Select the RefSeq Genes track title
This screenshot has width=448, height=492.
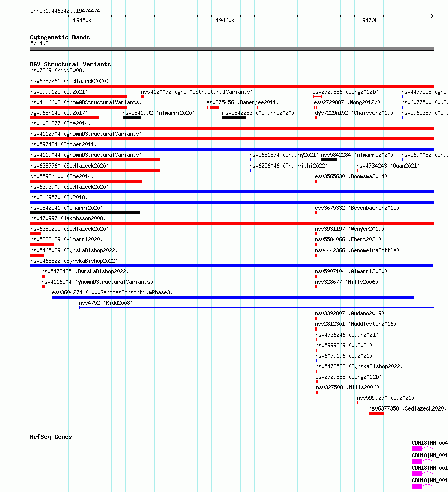[x=51, y=437]
